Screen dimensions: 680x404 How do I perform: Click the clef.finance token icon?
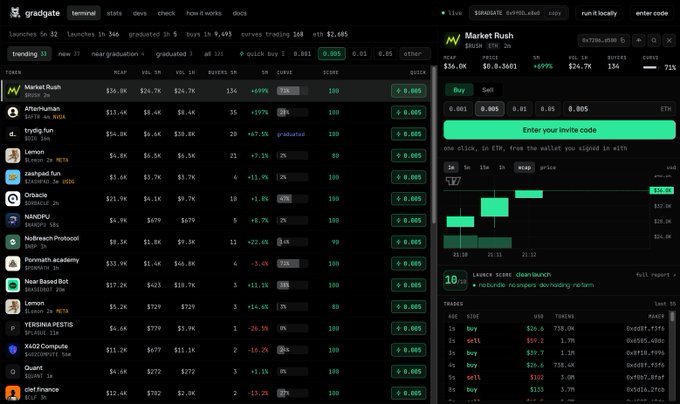(x=13, y=393)
